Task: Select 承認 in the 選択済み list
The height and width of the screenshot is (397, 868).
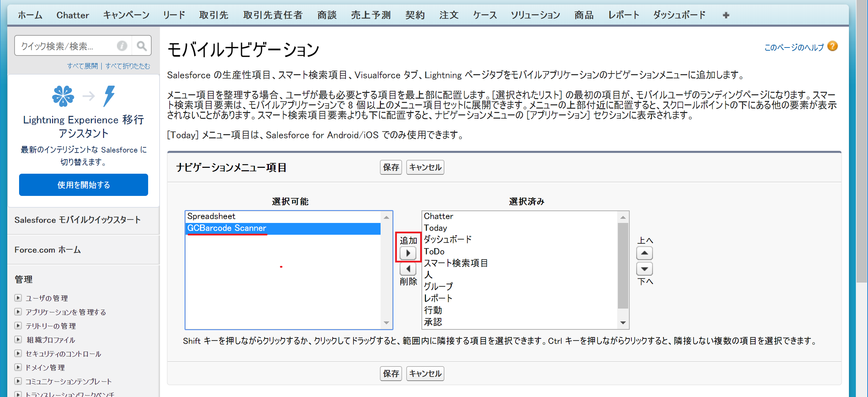Action: pyautogui.click(x=520, y=322)
